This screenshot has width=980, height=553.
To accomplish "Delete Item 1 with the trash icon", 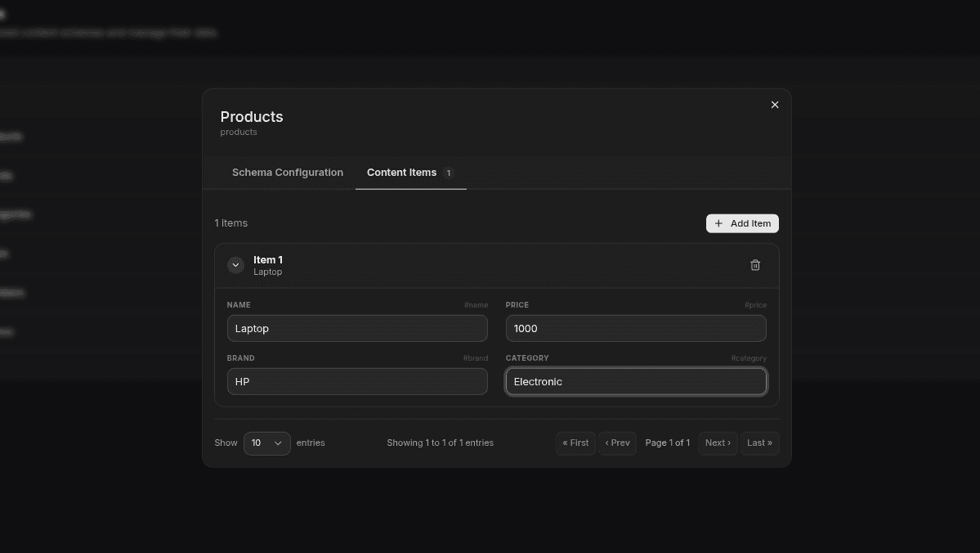I will 755,265.
